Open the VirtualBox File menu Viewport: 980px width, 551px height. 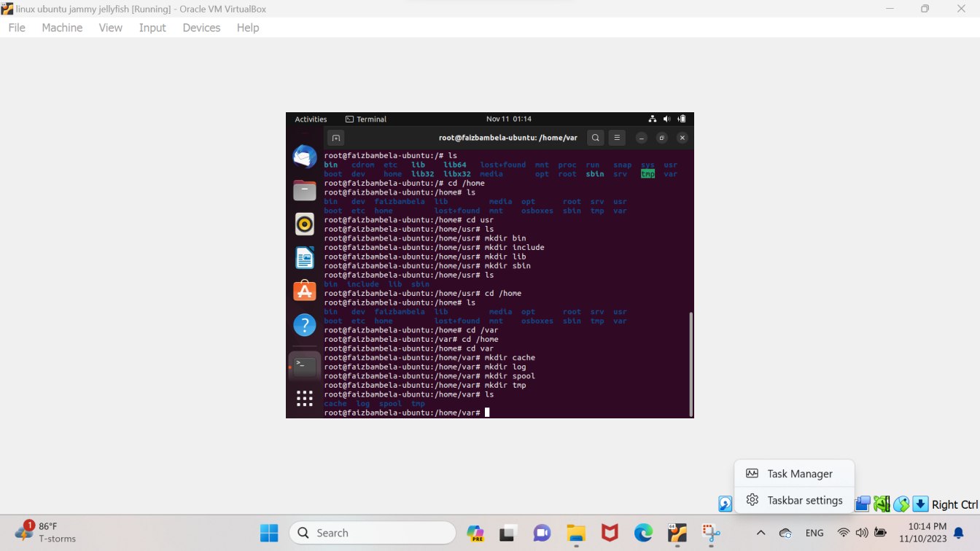point(17,28)
